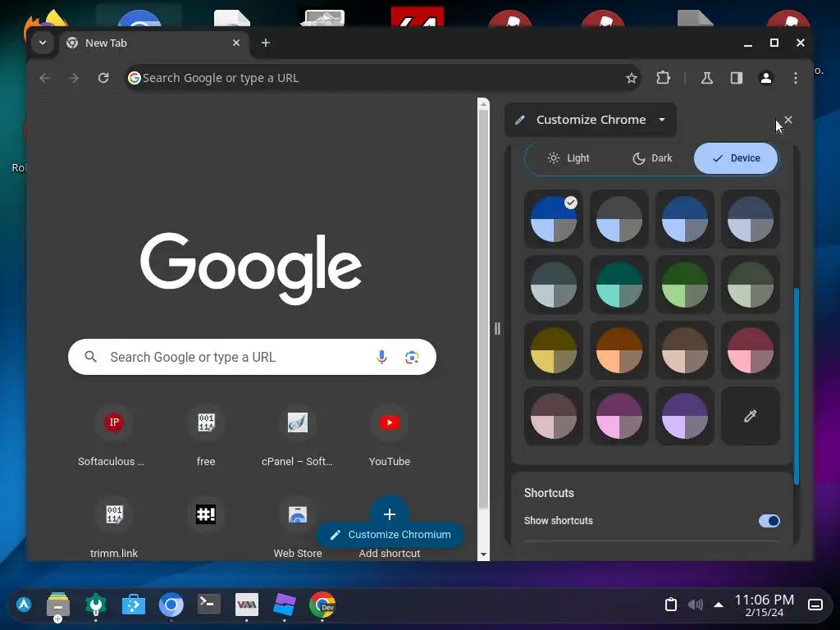Open the Extensions puzzle icon
Viewport: 840px width, 630px height.
point(663,78)
